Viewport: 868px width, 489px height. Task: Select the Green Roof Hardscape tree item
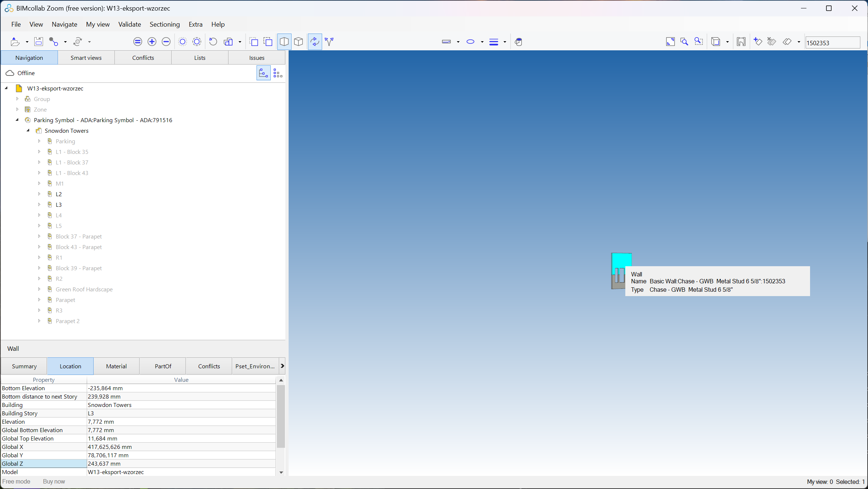click(x=84, y=289)
